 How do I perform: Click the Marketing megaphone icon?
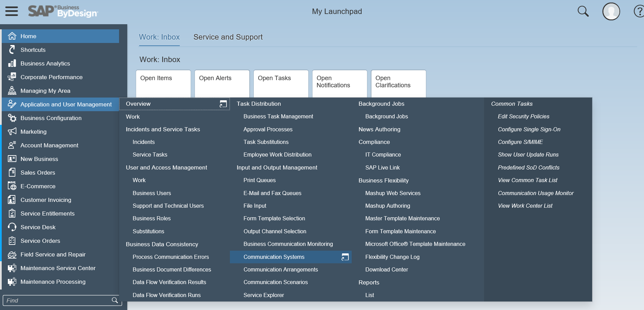(x=12, y=132)
